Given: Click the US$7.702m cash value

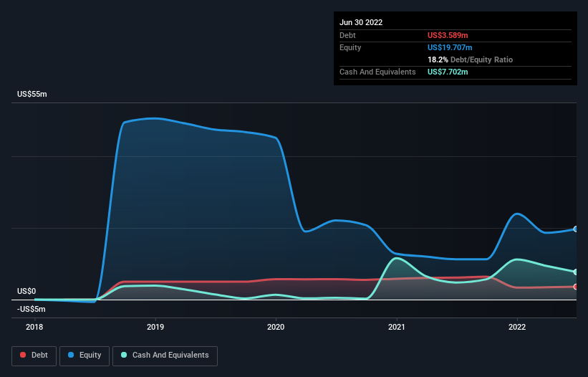Looking at the screenshot, I should (x=448, y=72).
